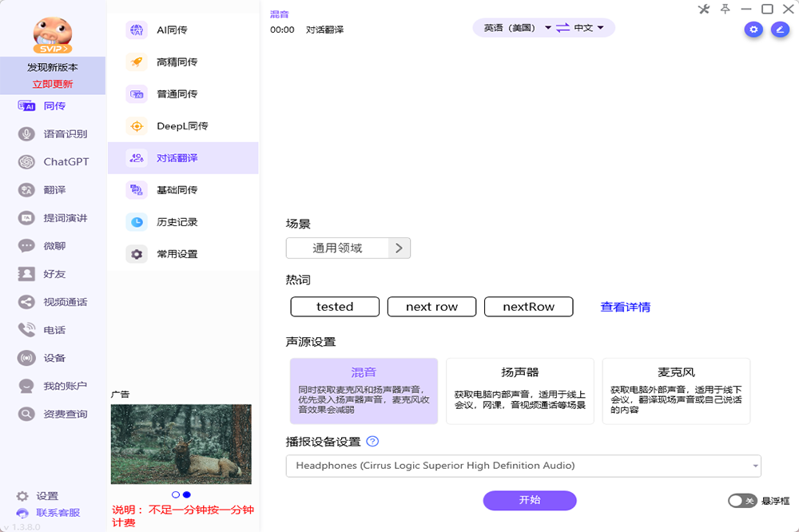The image size is (799, 532).
Task: Select the 麦克风 sound source option
Action: (x=676, y=391)
